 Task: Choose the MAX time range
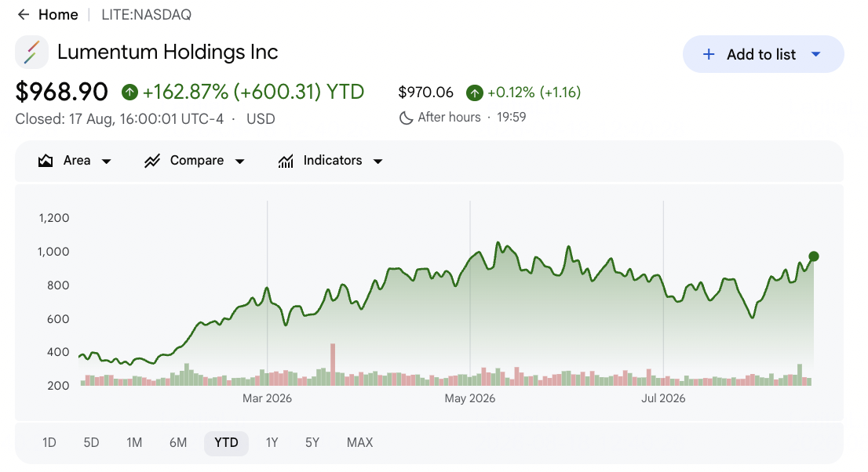click(359, 443)
